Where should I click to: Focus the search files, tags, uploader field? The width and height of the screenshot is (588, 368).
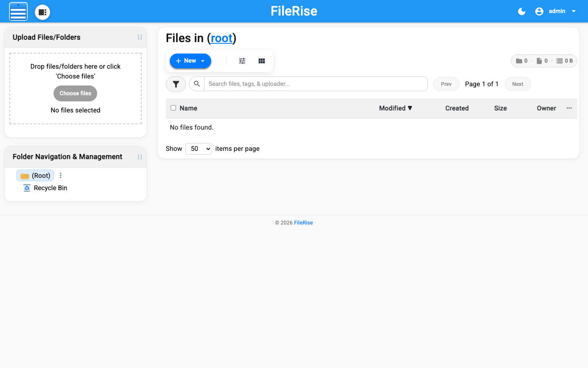tap(316, 84)
